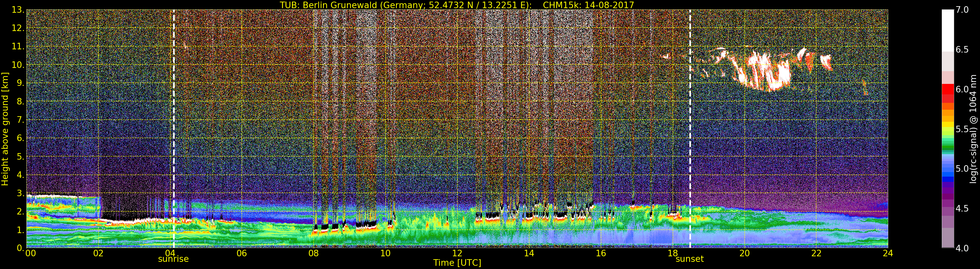
Task: Select the sunset dashed vertical line
Action: pos(690,129)
